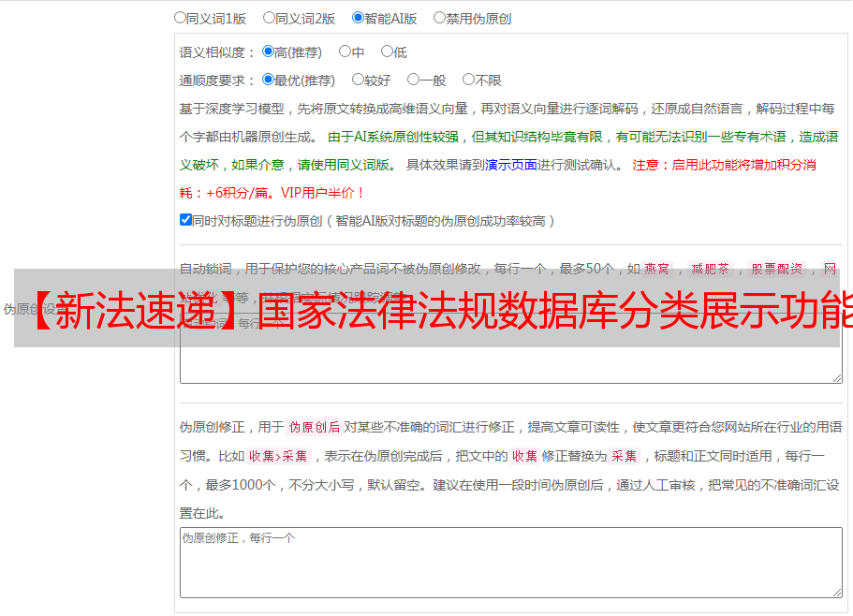The image size is (853, 616).
Task: Click the 减肥茶 example tag
Action: [711, 269]
